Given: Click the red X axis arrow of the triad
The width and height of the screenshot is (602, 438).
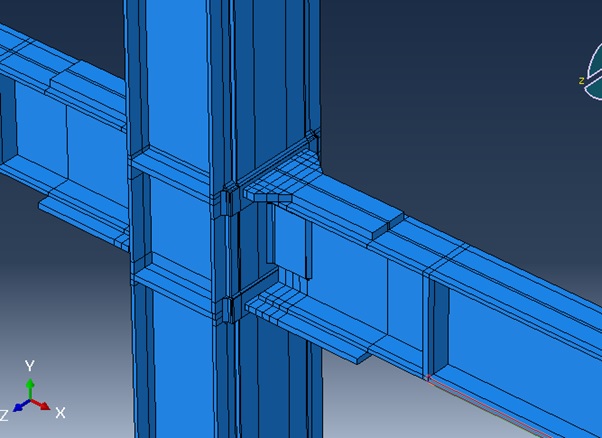Looking at the screenshot, I should click(42, 404).
